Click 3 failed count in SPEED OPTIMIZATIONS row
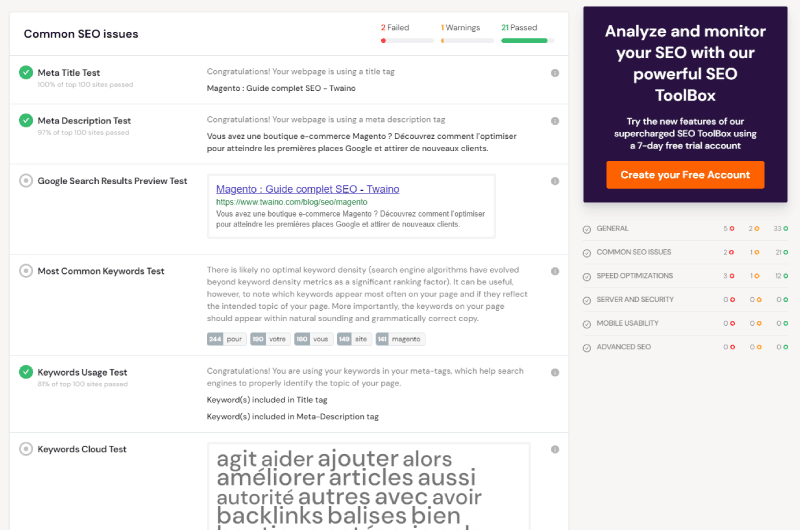 (x=725, y=275)
